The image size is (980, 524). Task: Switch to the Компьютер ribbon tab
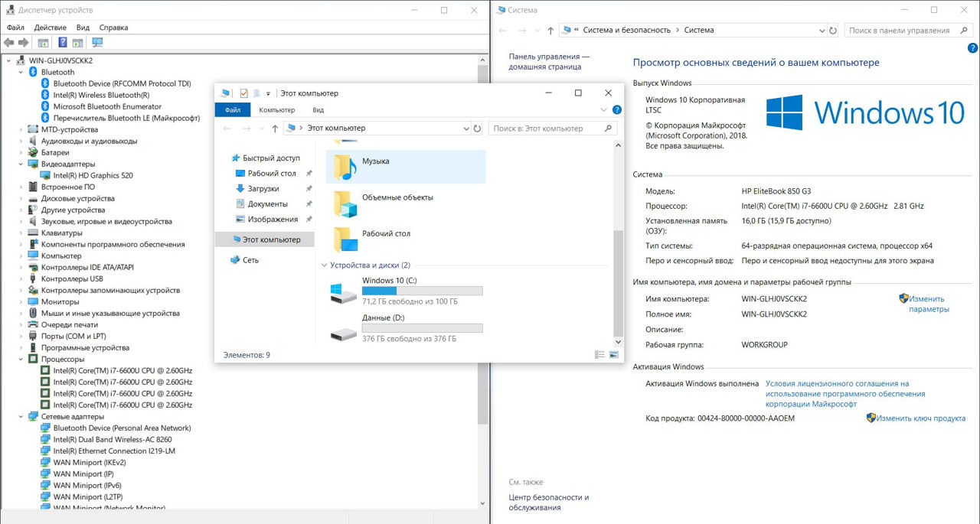click(x=276, y=110)
